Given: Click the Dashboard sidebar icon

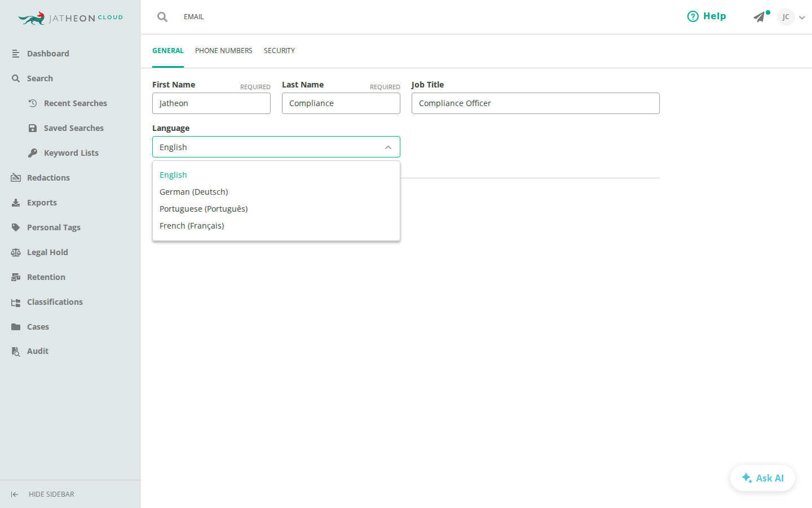Looking at the screenshot, I should (x=16, y=54).
